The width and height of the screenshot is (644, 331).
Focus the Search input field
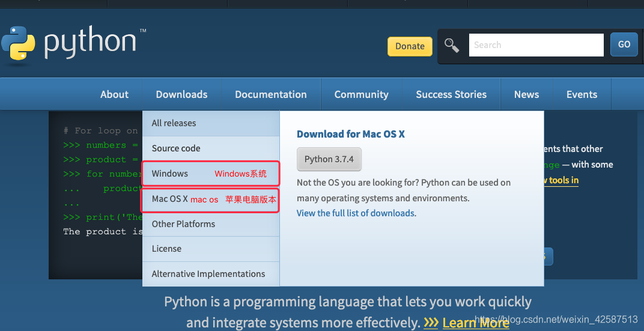coord(536,45)
